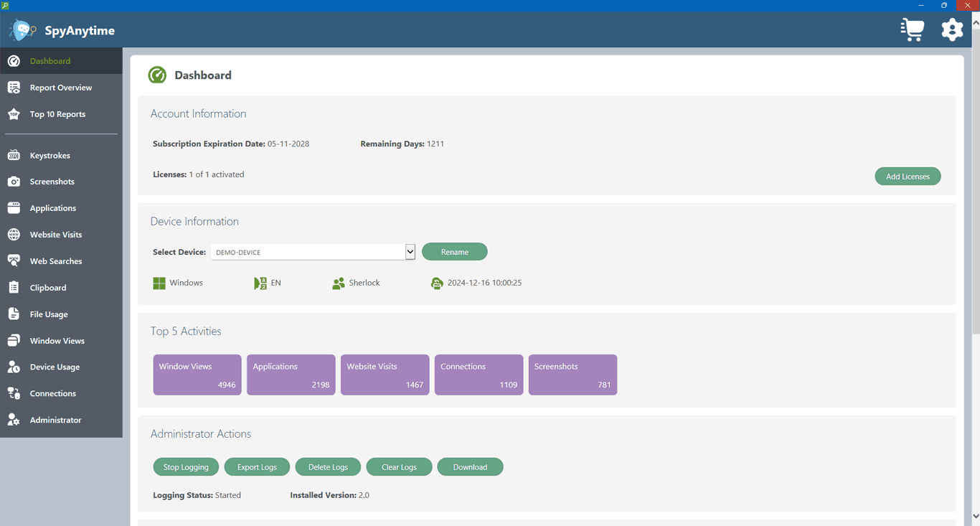This screenshot has height=526, width=980.
Task: Click the Stop Logging button
Action: [x=186, y=467]
